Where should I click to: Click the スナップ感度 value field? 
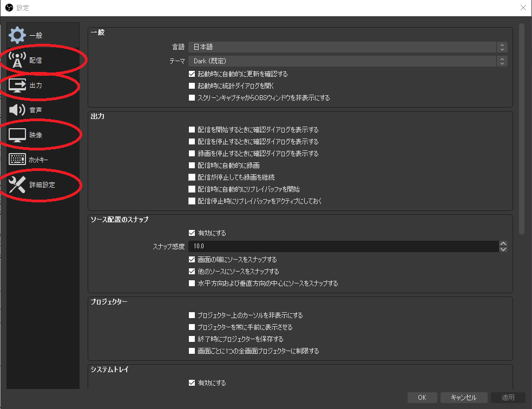pos(343,246)
